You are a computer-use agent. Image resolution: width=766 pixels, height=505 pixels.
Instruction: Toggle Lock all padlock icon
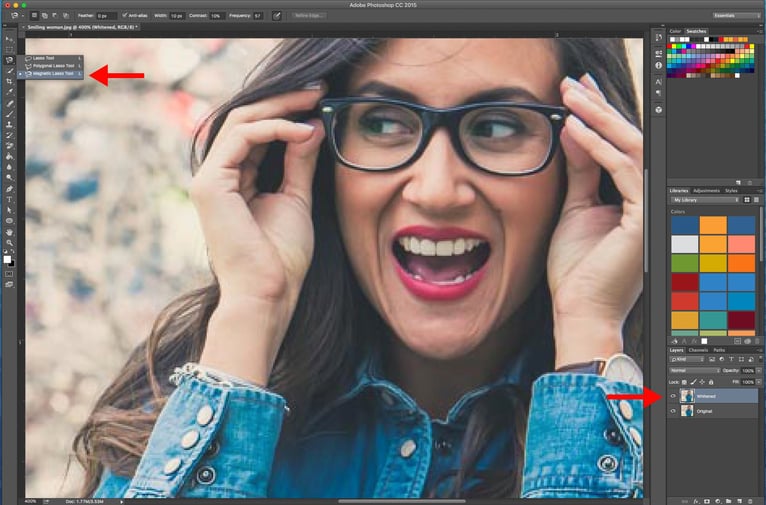(x=711, y=382)
